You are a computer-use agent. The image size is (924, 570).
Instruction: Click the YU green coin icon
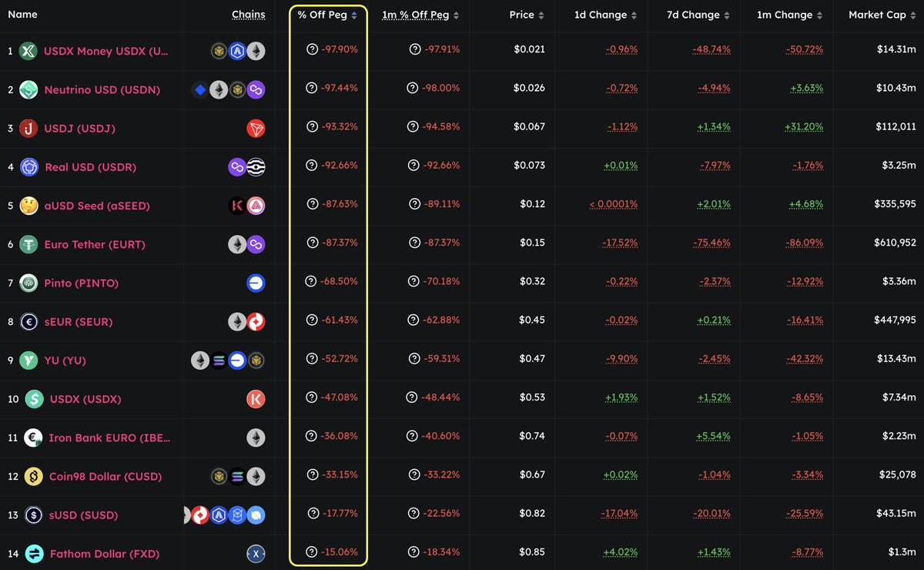[28, 360]
